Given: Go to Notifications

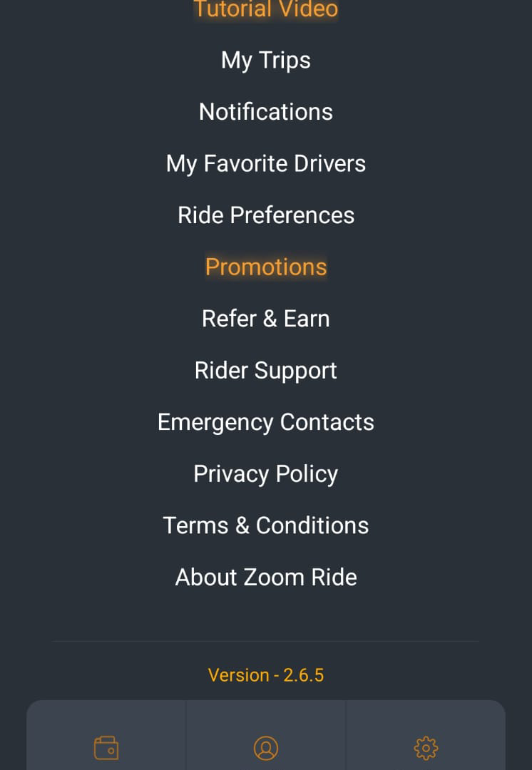Looking at the screenshot, I should coord(266,112).
